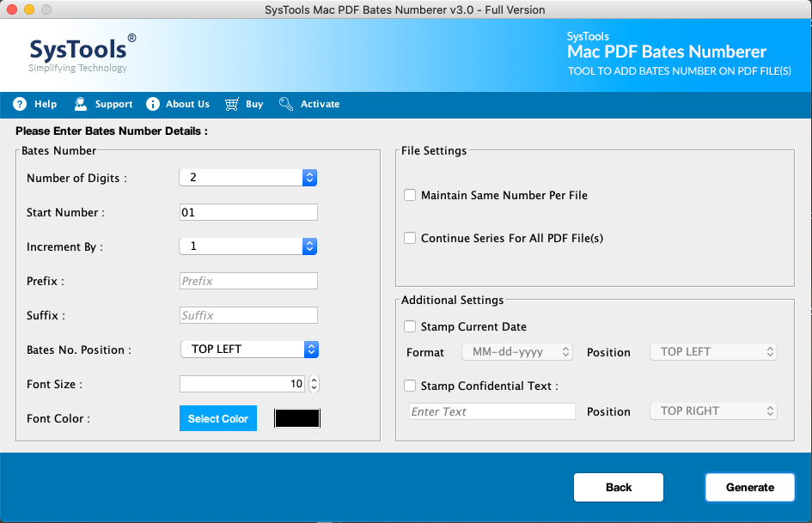Open the Activate menu item
The image size is (812, 523).
coord(309,104)
